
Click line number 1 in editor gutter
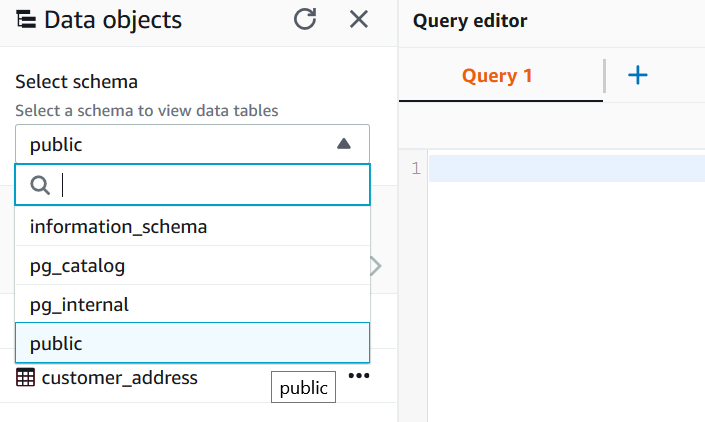[x=415, y=169]
